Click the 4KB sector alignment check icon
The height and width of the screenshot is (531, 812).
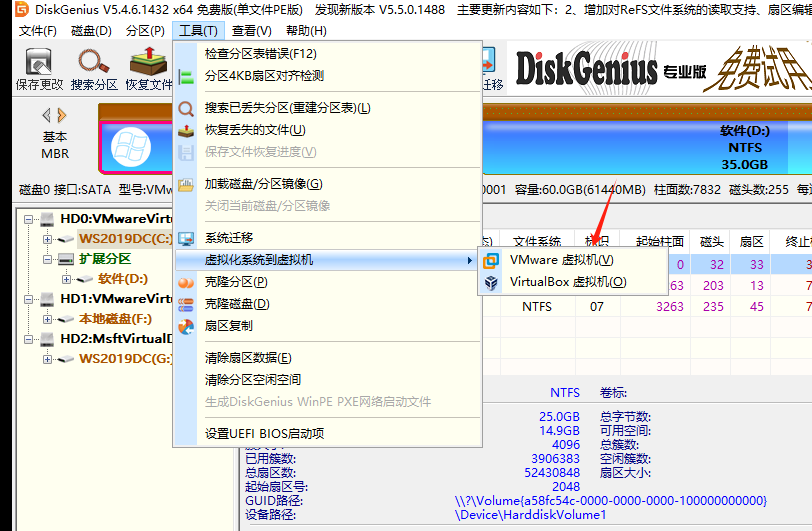click(x=186, y=77)
